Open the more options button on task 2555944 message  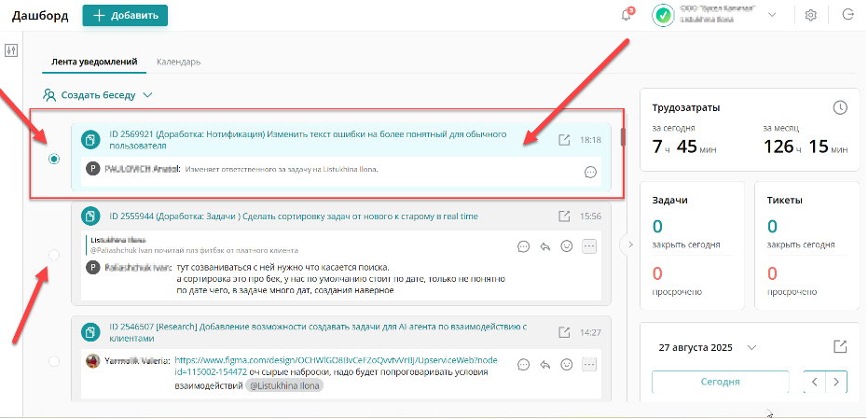[x=589, y=246]
